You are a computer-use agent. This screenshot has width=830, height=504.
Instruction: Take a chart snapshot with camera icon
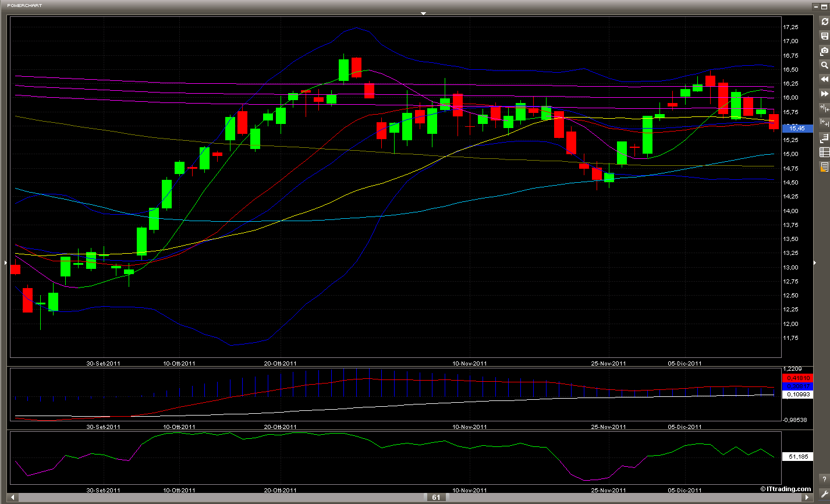click(824, 51)
